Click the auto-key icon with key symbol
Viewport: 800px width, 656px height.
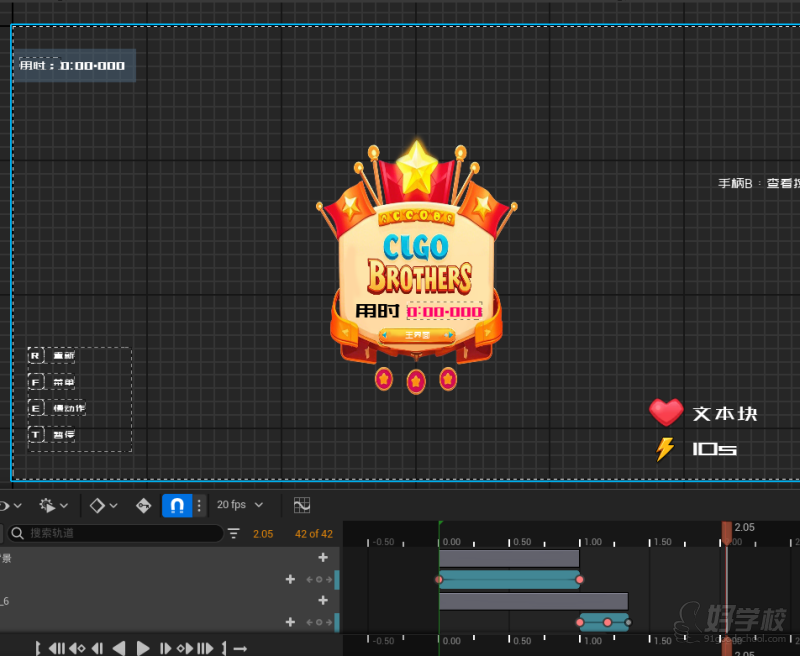(143, 505)
